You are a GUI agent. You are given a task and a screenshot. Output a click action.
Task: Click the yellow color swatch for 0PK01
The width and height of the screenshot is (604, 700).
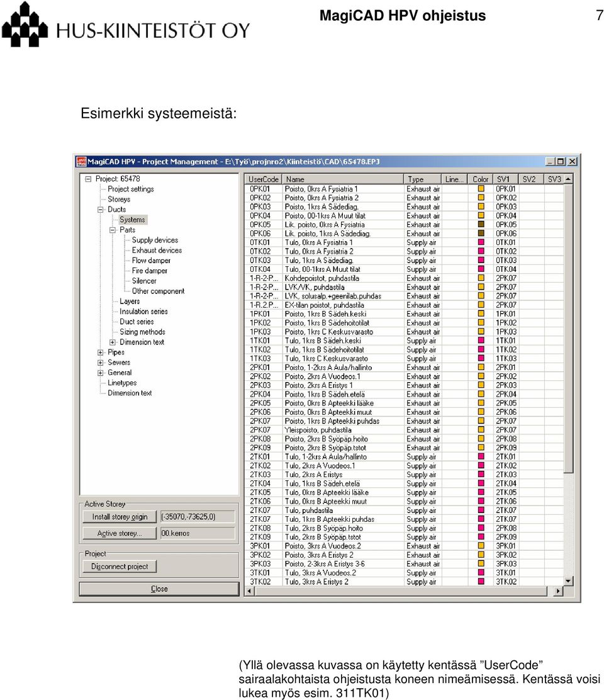click(481, 188)
